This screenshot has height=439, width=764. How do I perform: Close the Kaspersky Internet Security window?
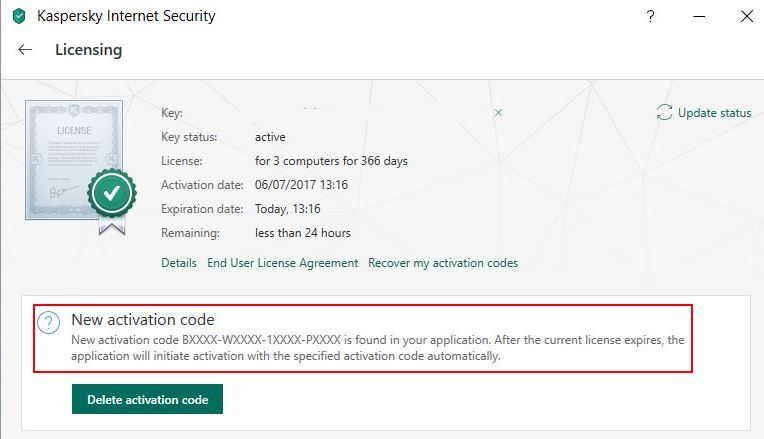[x=746, y=17]
